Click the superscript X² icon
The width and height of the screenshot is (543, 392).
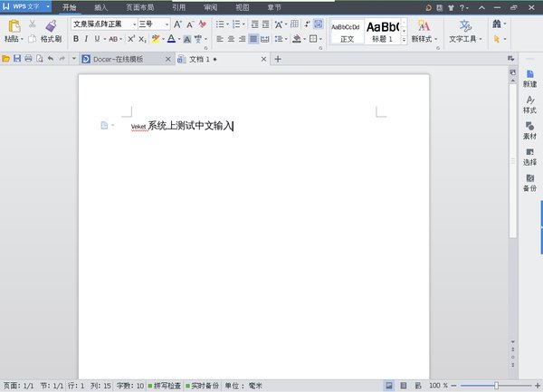(x=131, y=40)
